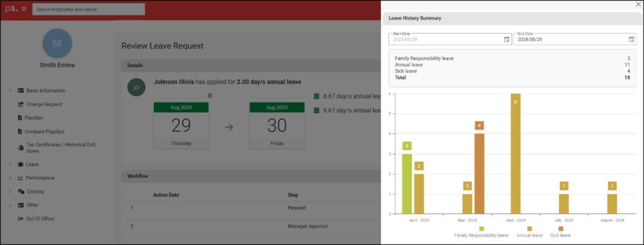Click the SE profile avatar
This screenshot has height=245, width=644.
point(57,43)
